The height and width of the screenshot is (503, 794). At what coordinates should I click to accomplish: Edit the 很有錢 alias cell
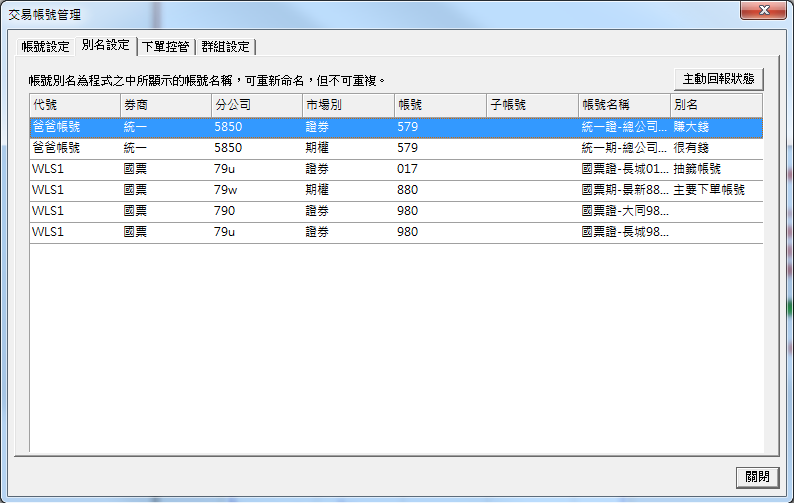pyautogui.click(x=716, y=148)
